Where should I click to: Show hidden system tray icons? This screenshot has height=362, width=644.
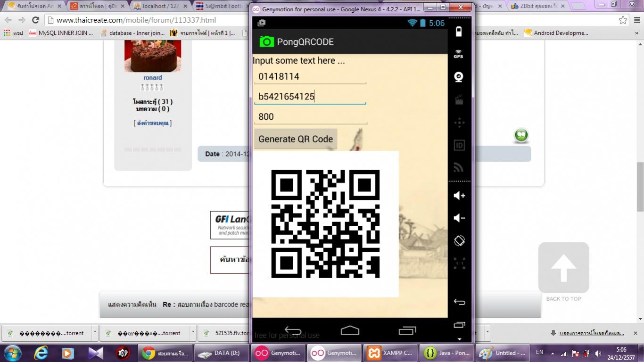[553, 353]
